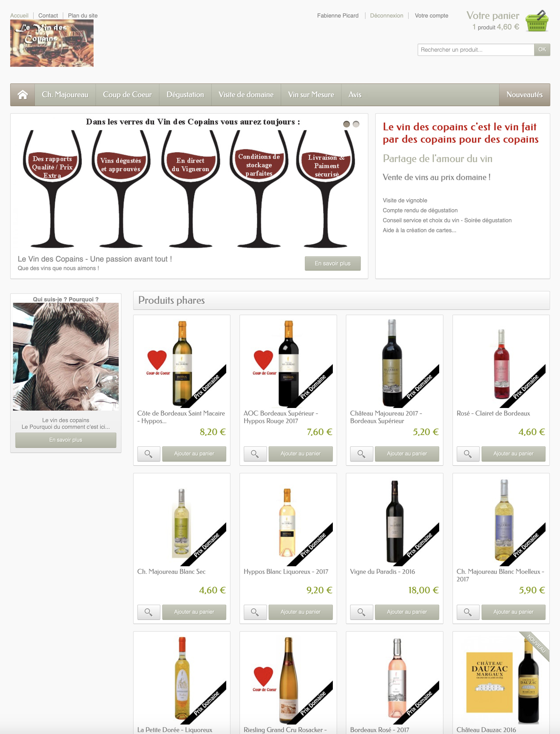The width and height of the screenshot is (560, 734).
Task: Open the Château Dauzac 2016 product image
Action: point(501,678)
